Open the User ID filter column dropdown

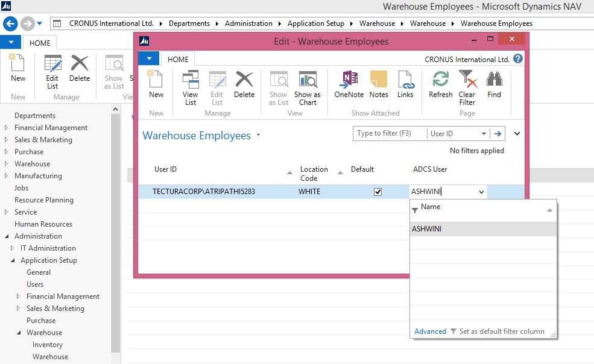click(x=484, y=134)
